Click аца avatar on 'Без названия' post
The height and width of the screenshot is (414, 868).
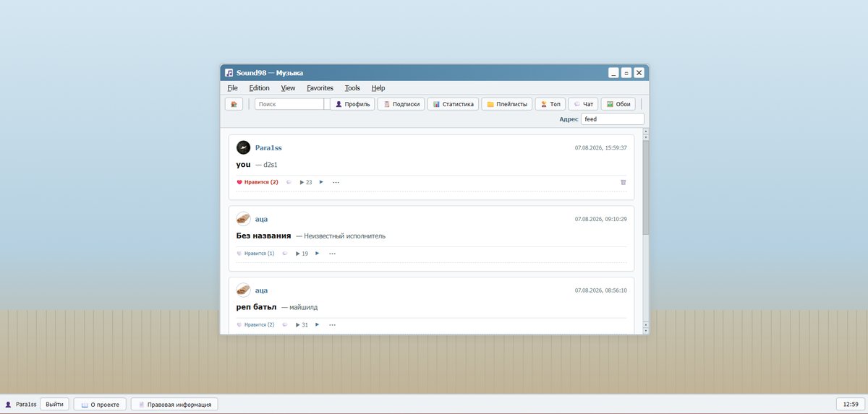(x=244, y=219)
